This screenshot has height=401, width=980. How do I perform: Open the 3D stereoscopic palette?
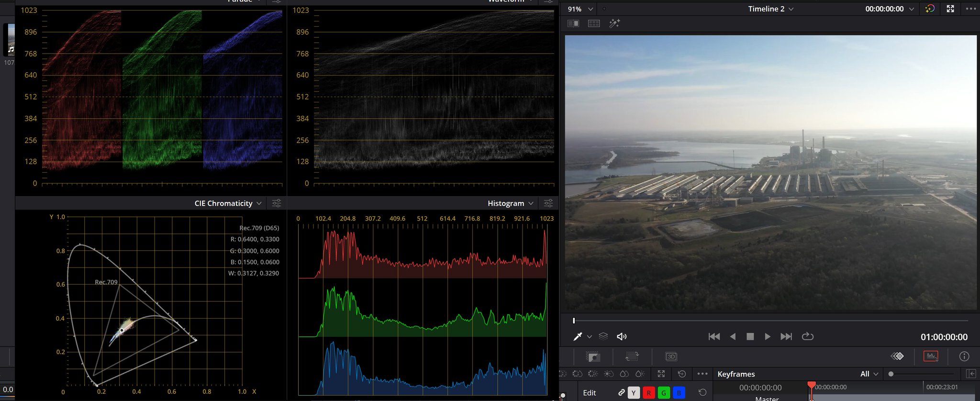coord(671,356)
